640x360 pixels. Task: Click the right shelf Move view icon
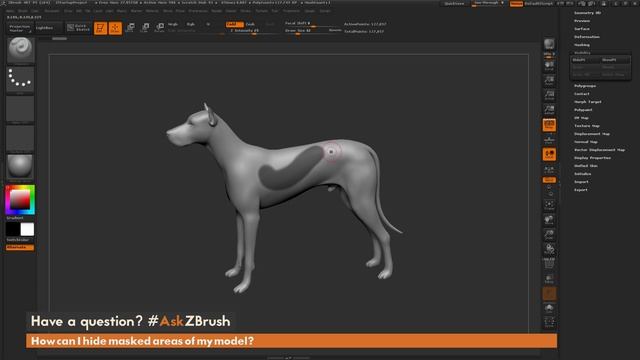pyautogui.click(x=549, y=220)
